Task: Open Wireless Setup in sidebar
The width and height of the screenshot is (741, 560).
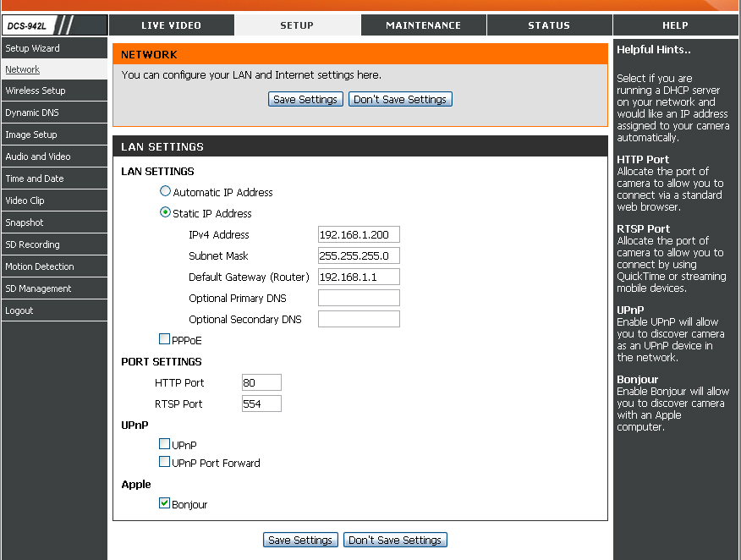Action: pyautogui.click(x=36, y=91)
